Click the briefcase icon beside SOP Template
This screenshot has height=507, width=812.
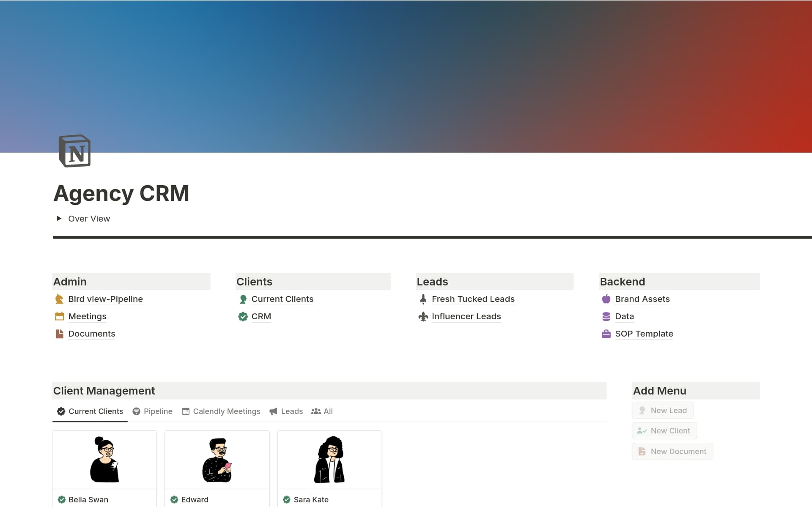click(606, 334)
